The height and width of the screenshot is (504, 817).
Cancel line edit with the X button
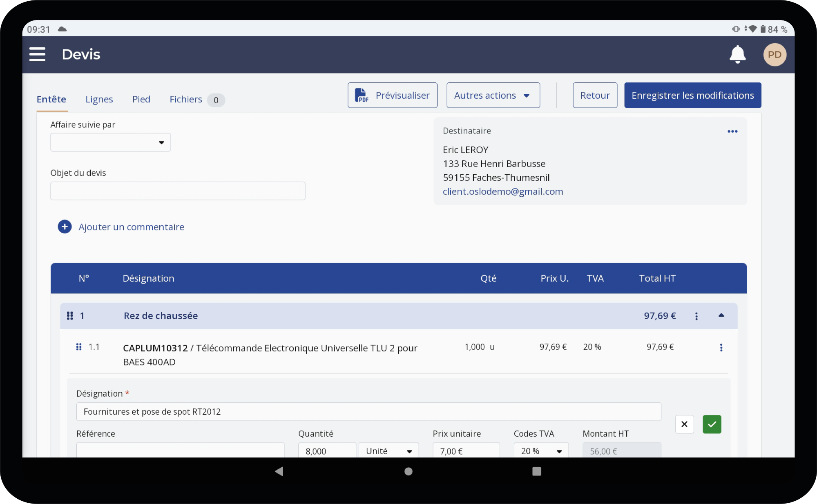pos(684,424)
